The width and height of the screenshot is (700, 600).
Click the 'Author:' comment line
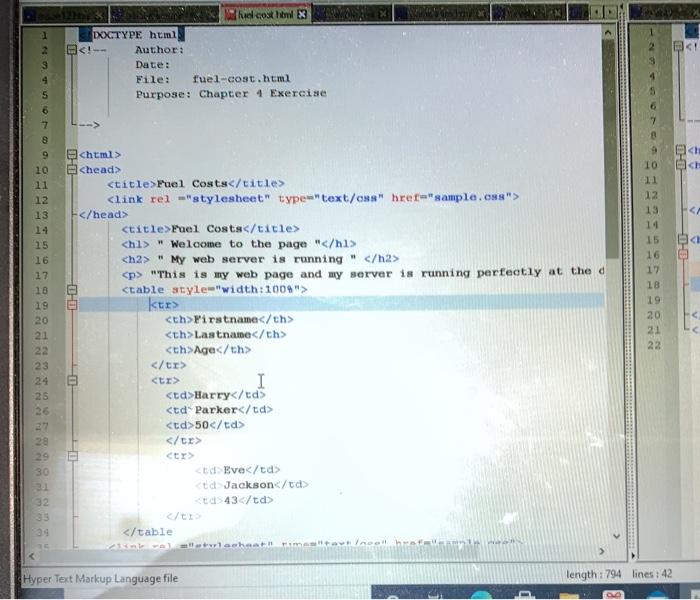(x=159, y=50)
